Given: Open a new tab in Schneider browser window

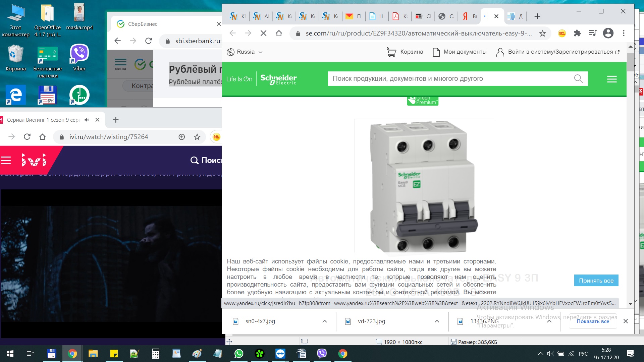Looking at the screenshot, I should tap(537, 16).
